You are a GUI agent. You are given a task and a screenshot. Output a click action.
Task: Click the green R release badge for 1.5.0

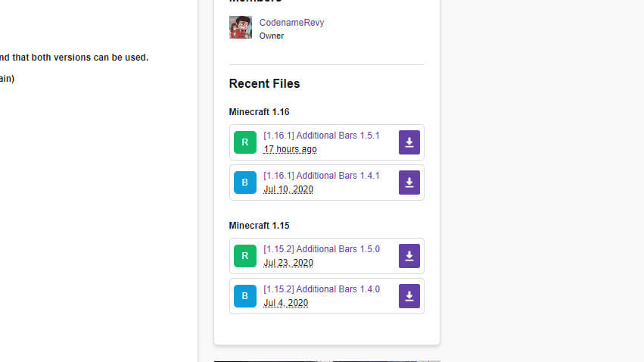(245, 256)
